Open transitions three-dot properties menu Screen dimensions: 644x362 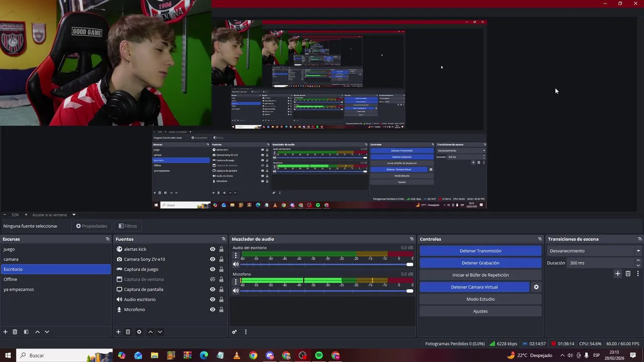[x=638, y=274]
